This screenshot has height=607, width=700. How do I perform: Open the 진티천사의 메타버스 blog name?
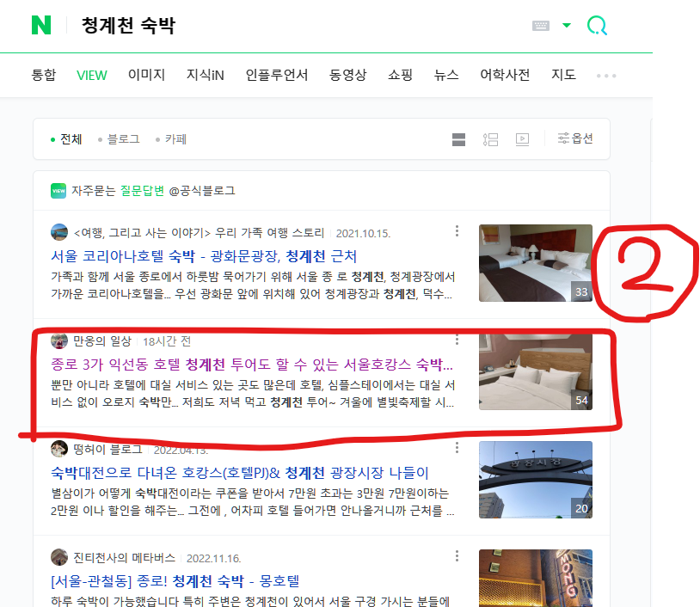pyautogui.click(x=125, y=558)
